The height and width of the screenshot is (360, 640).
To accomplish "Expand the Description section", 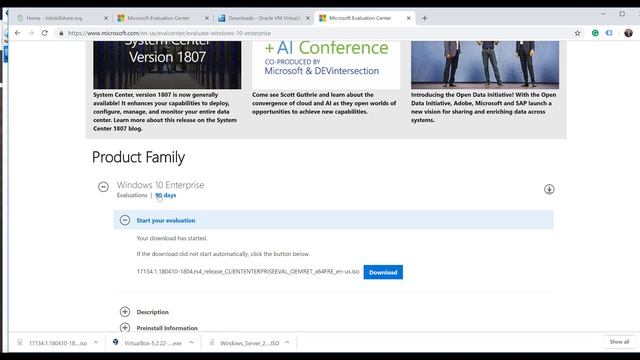I will tap(125, 312).
